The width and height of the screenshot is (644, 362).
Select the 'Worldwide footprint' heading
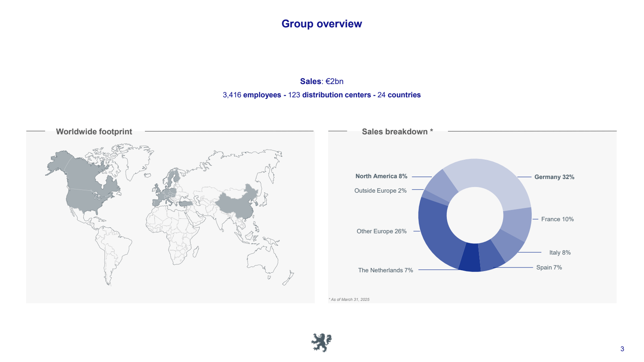(94, 132)
